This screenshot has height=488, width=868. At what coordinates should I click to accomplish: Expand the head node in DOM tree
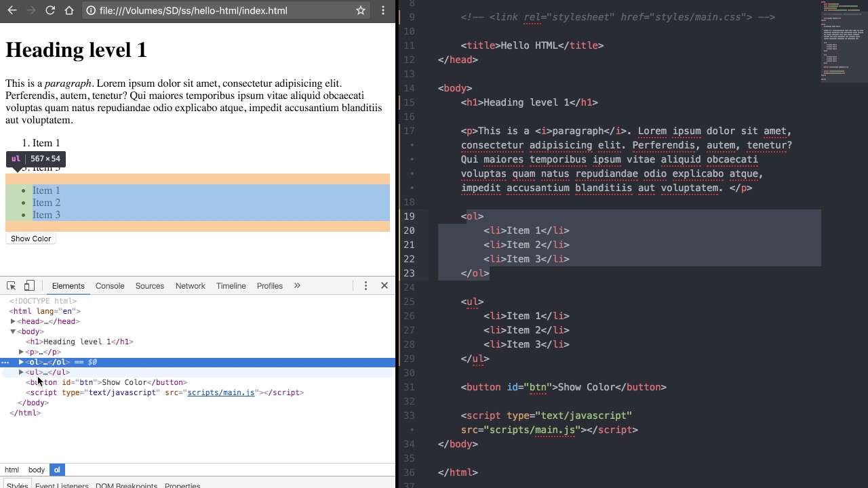point(13,321)
